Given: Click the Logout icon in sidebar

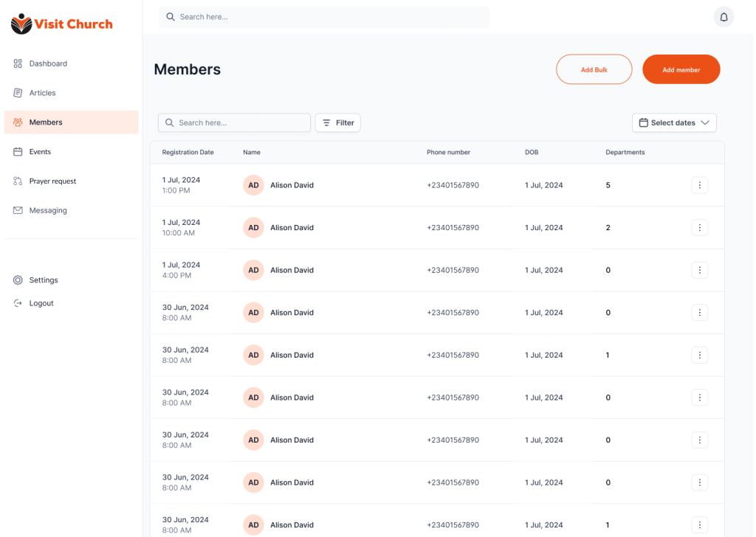Looking at the screenshot, I should coord(18,303).
